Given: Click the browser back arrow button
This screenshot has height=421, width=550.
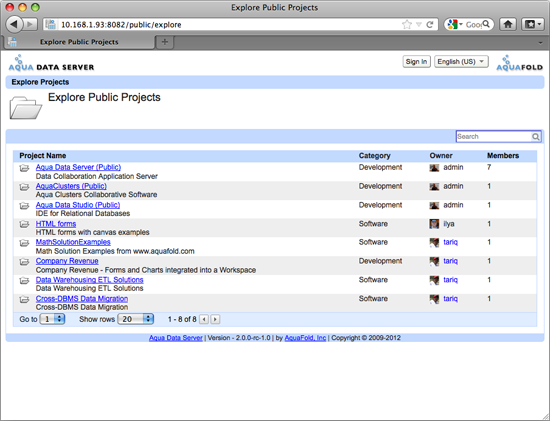Looking at the screenshot, I should coord(14,24).
